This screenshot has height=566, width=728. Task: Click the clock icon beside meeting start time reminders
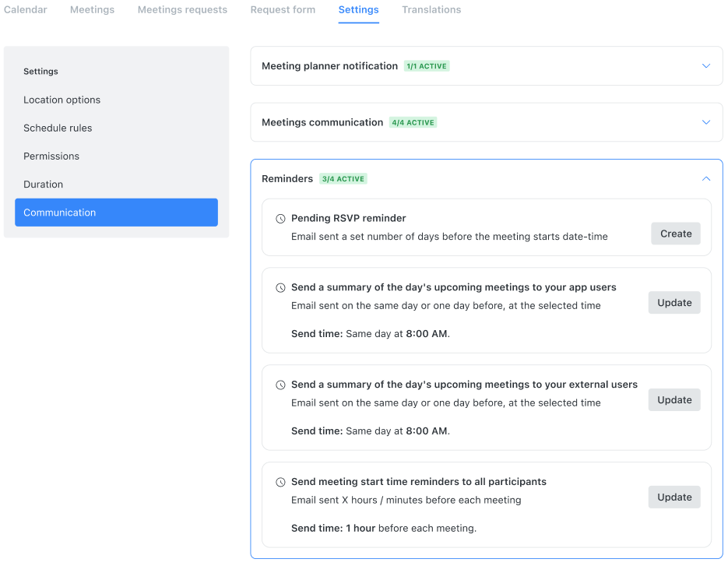point(280,483)
